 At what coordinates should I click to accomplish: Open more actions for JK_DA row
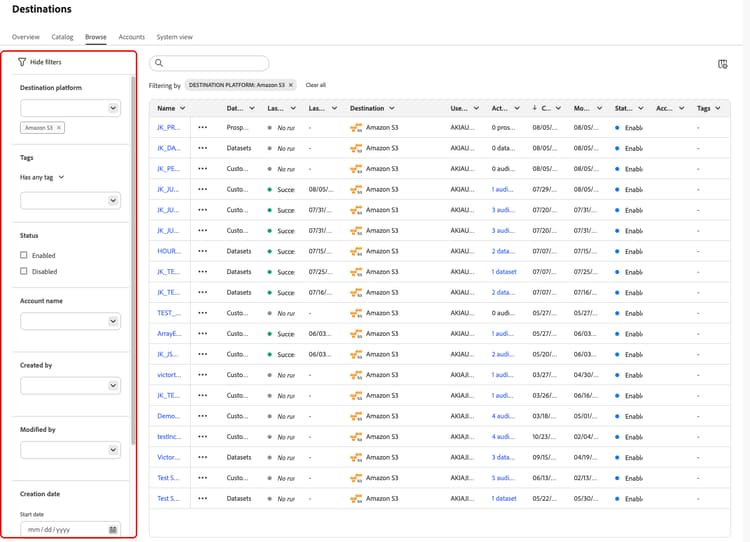coord(203,148)
